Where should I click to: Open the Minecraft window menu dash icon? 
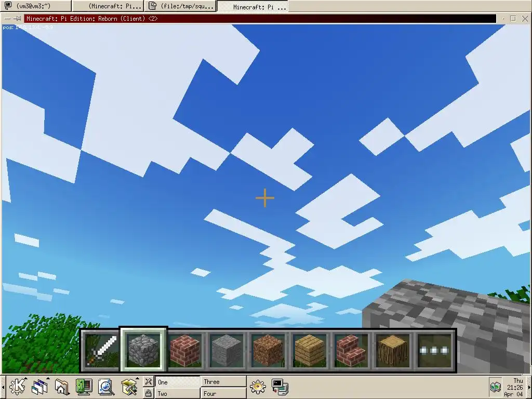7,19
